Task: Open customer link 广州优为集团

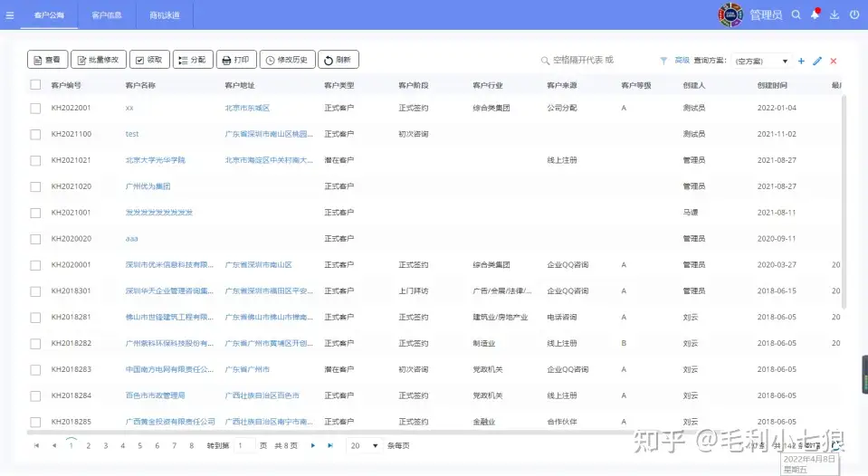Action: click(148, 186)
